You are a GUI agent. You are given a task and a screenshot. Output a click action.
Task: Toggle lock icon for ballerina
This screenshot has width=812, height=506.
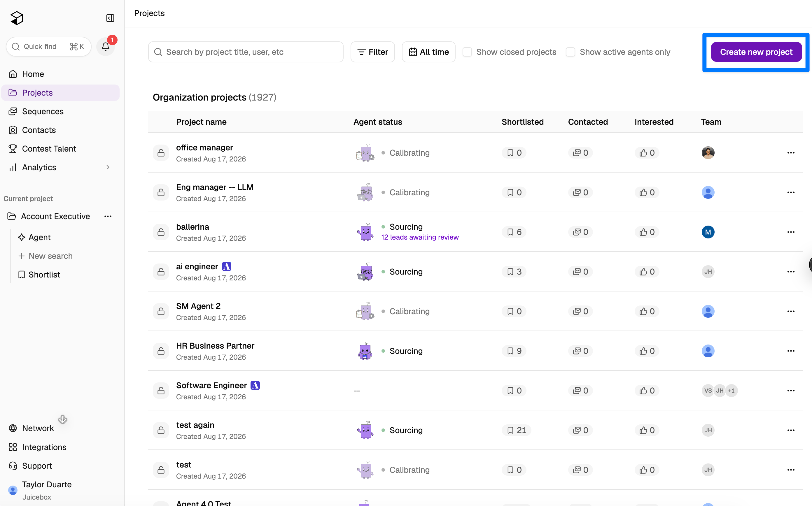tap(161, 232)
